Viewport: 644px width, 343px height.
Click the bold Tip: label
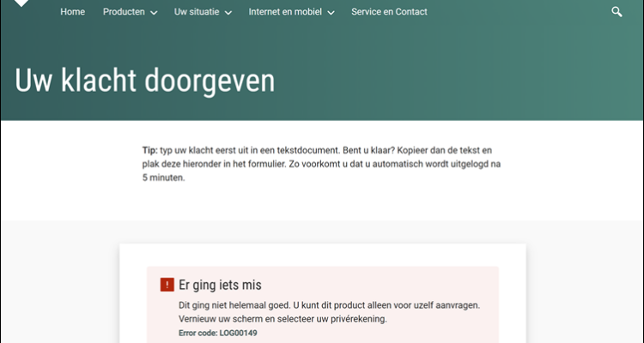[150, 150]
